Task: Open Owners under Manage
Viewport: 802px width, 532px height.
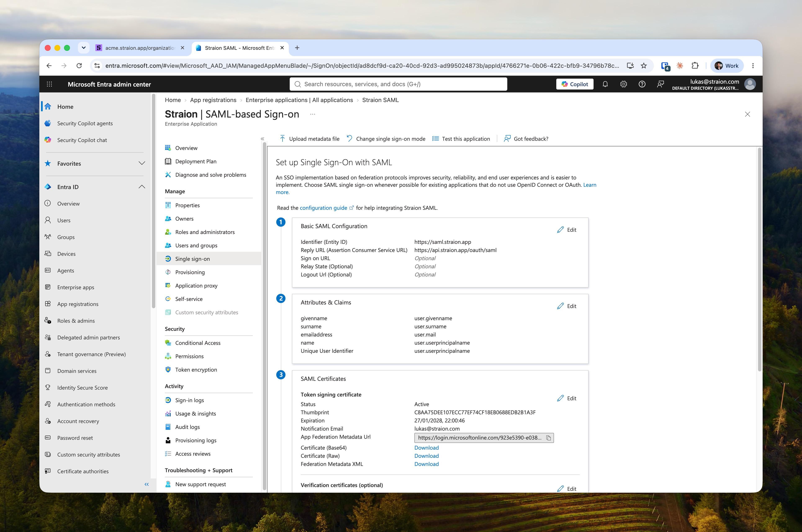Action: click(x=184, y=219)
